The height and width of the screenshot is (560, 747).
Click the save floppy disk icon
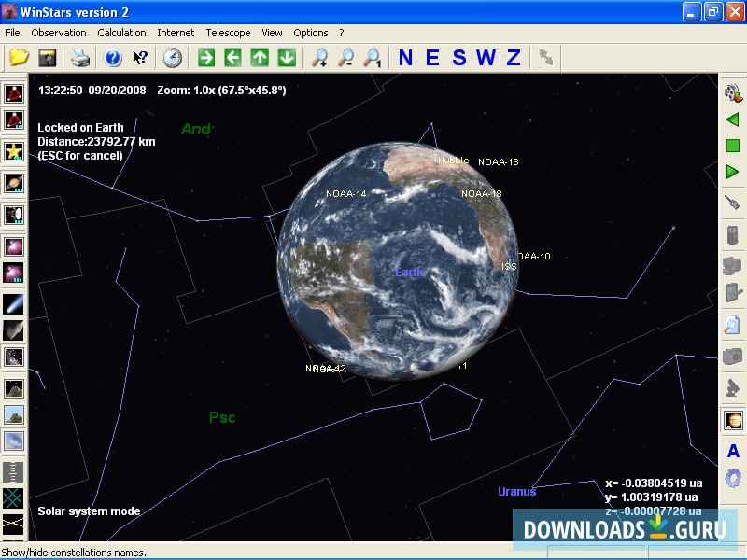47,58
